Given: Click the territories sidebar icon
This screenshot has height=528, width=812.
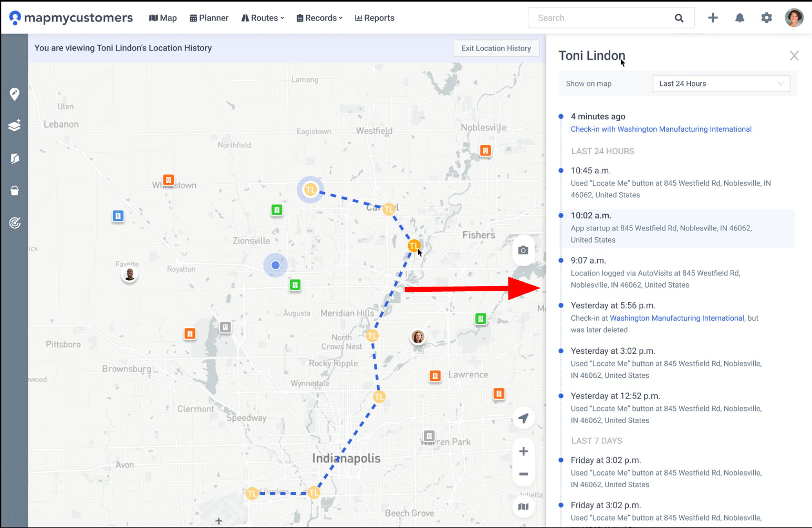Looking at the screenshot, I should click(x=15, y=159).
